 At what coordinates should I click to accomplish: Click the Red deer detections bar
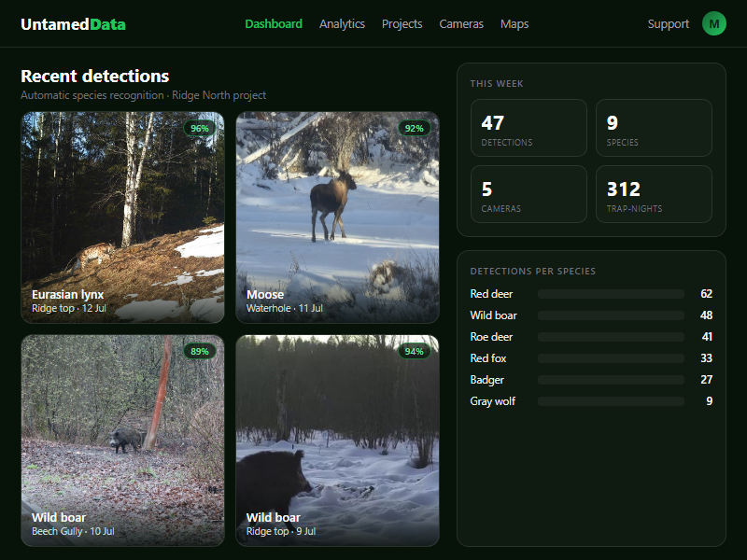[x=611, y=294]
